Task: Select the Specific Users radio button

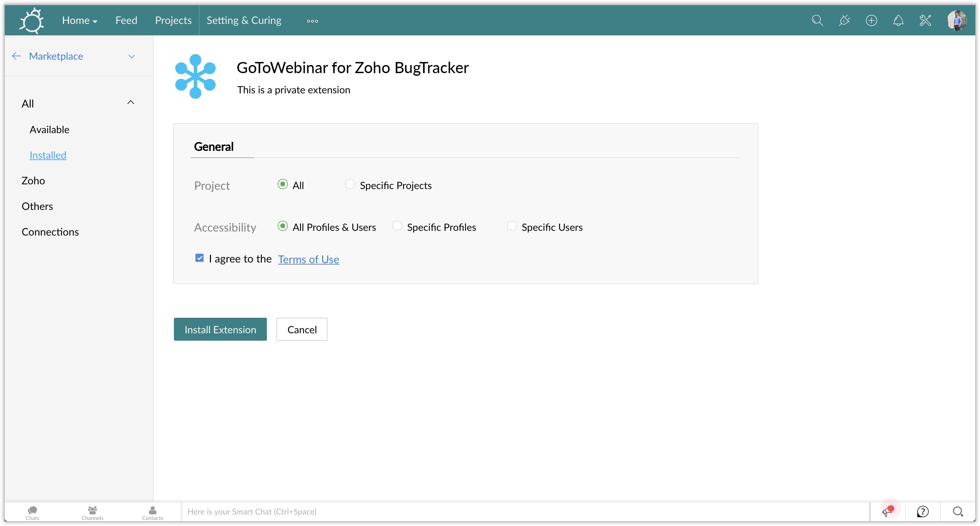Action: coord(512,226)
